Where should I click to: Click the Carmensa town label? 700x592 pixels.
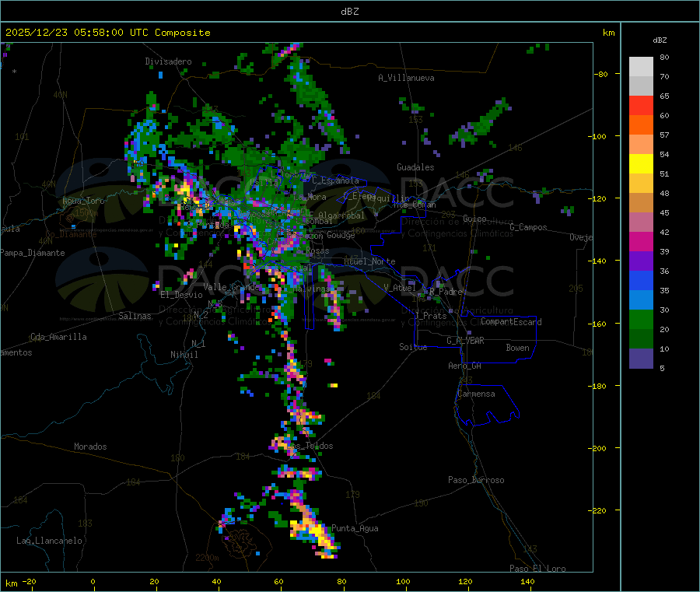tap(476, 394)
